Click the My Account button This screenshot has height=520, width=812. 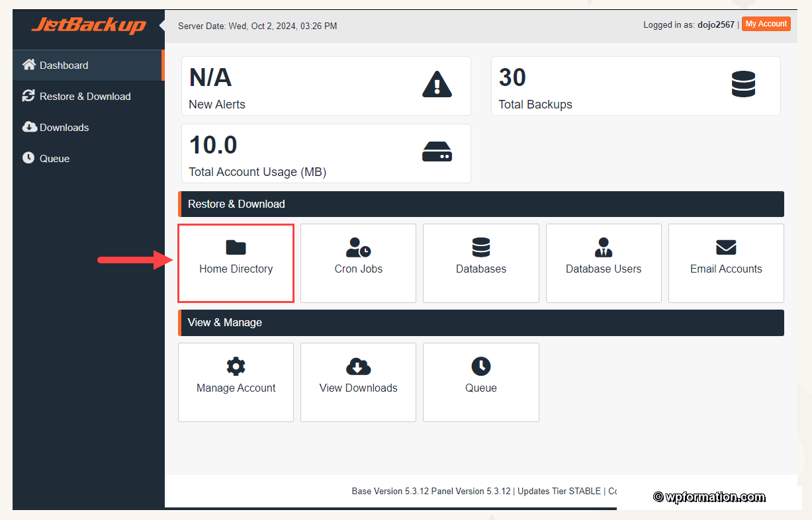766,24
